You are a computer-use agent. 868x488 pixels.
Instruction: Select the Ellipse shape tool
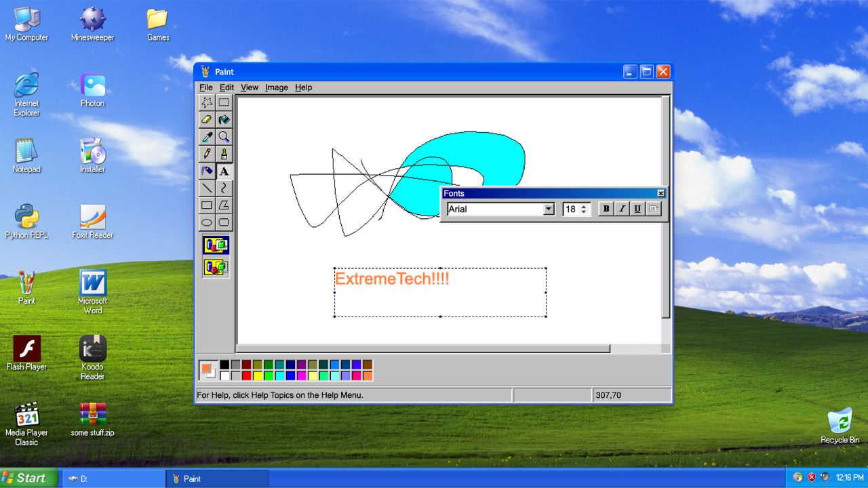pyautogui.click(x=207, y=222)
